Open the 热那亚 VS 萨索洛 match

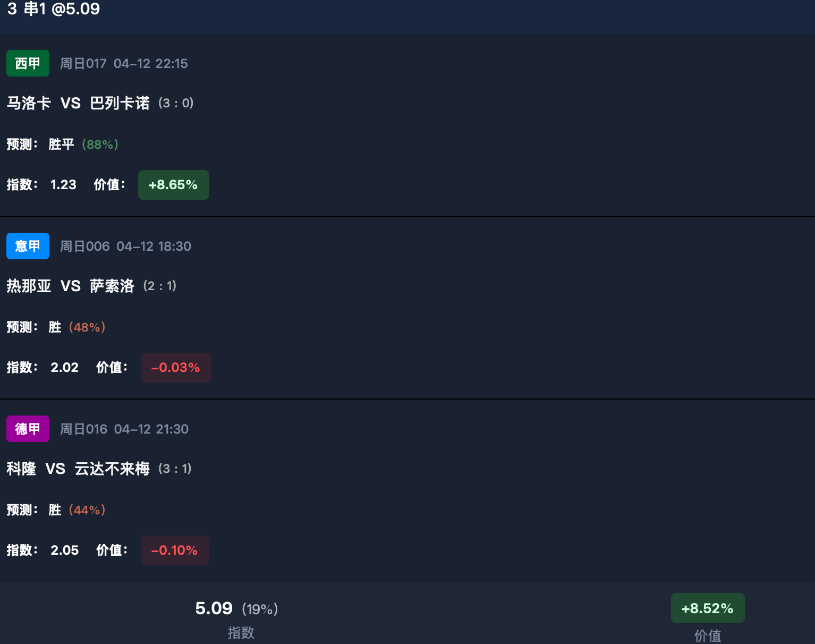pos(70,286)
